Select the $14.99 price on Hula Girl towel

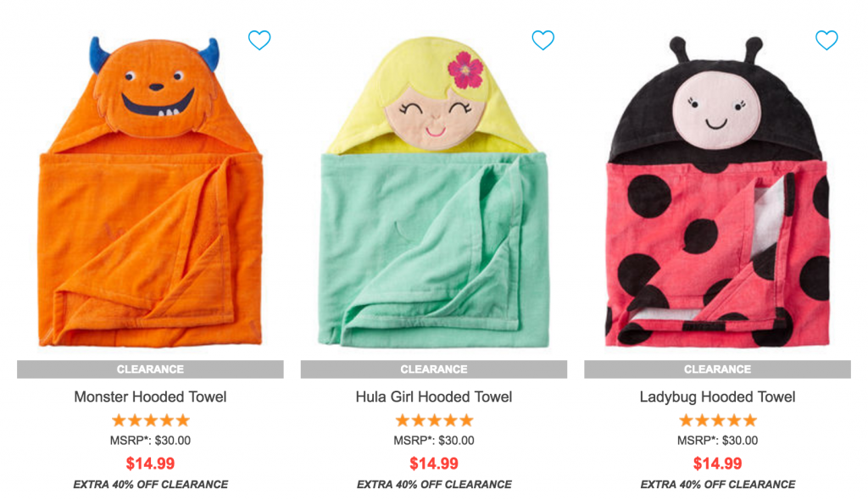click(x=434, y=464)
